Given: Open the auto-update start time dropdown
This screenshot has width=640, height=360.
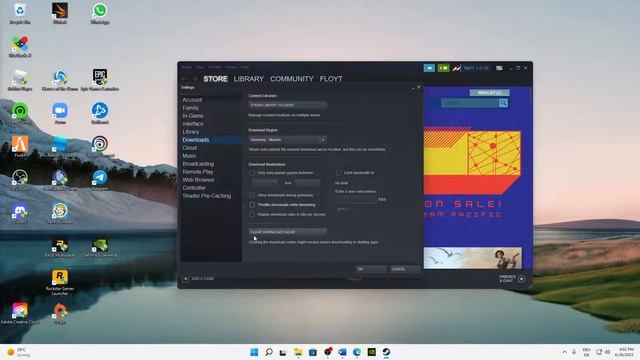Looking at the screenshot, I should coord(265,183).
